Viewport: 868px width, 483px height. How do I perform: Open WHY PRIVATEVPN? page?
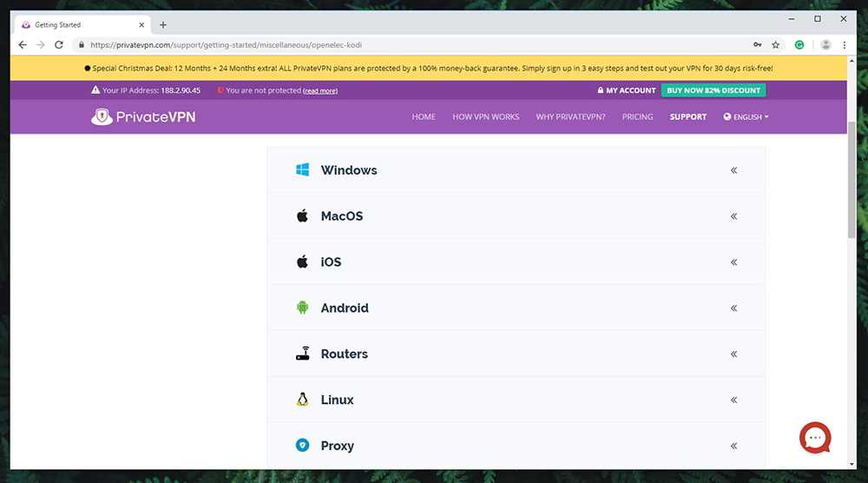[x=570, y=117]
